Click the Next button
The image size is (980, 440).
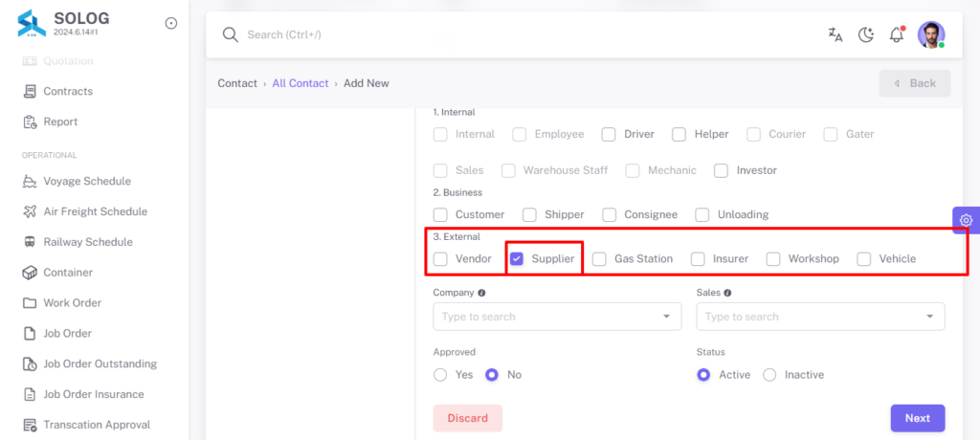[918, 418]
